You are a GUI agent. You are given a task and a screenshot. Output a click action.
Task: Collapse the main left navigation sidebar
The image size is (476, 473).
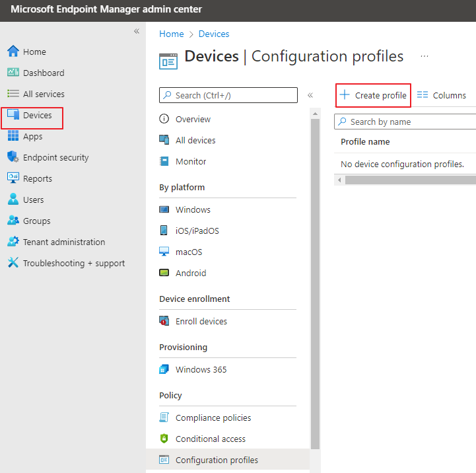pyautogui.click(x=137, y=31)
